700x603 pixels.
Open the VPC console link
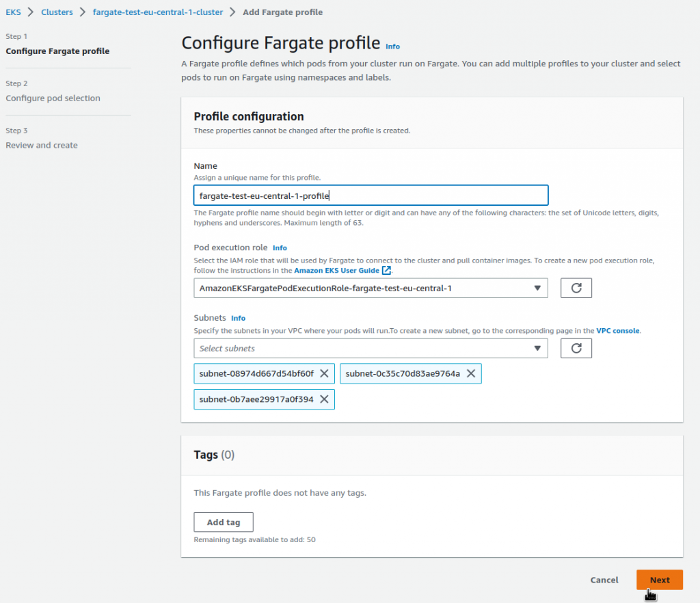pyautogui.click(x=617, y=330)
